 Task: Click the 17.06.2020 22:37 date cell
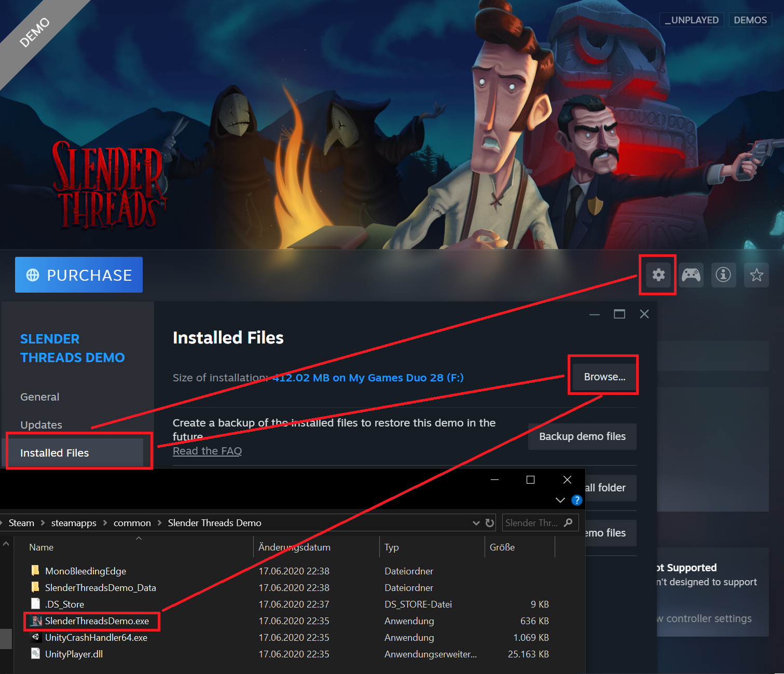[294, 604]
